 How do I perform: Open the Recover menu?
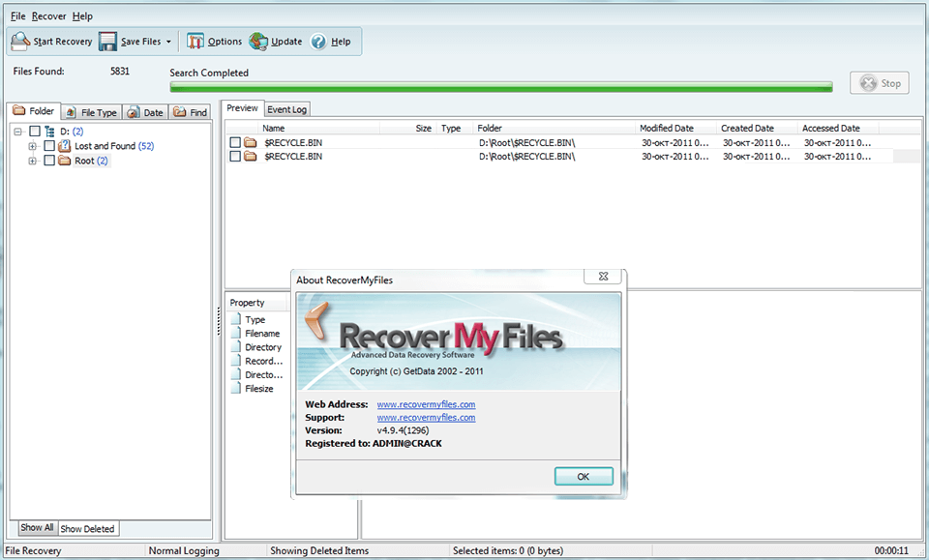(x=50, y=15)
